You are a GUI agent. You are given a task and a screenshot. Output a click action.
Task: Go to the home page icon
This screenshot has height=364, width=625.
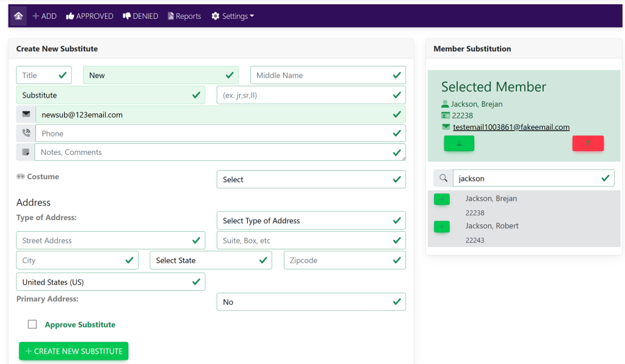click(18, 16)
